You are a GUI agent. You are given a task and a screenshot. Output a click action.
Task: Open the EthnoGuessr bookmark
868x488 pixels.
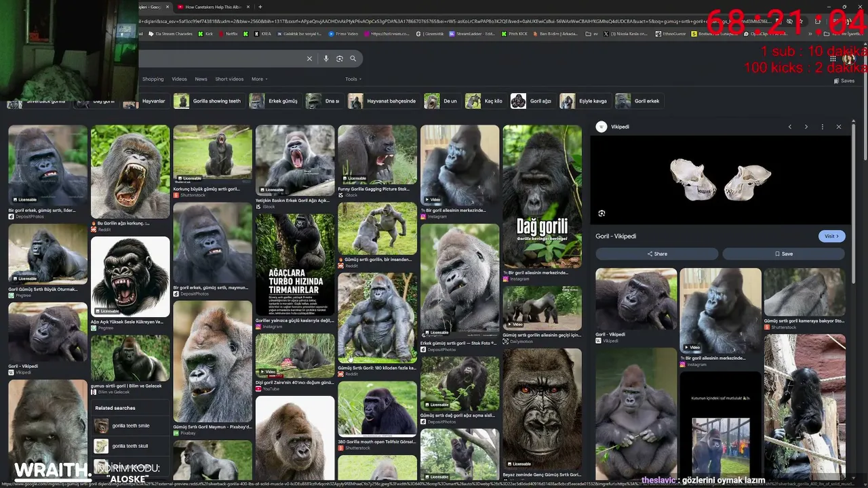point(670,33)
